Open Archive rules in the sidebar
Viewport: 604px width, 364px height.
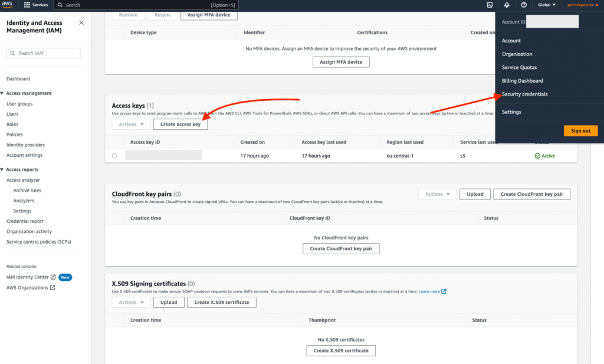point(27,191)
